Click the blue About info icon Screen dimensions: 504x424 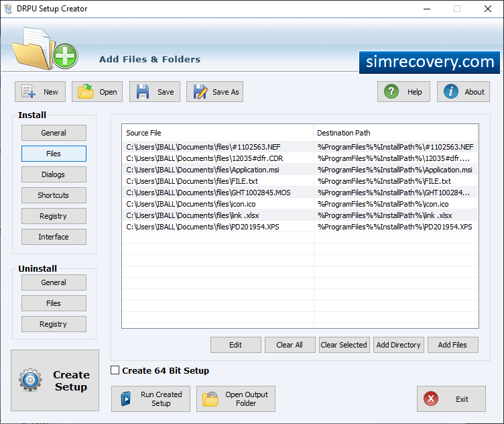click(450, 91)
